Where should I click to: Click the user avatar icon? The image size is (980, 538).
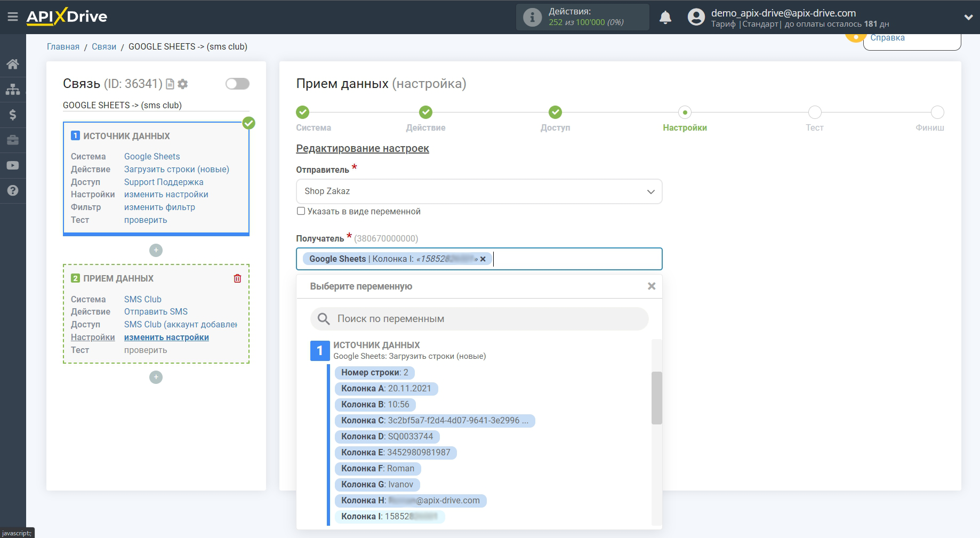pos(696,17)
